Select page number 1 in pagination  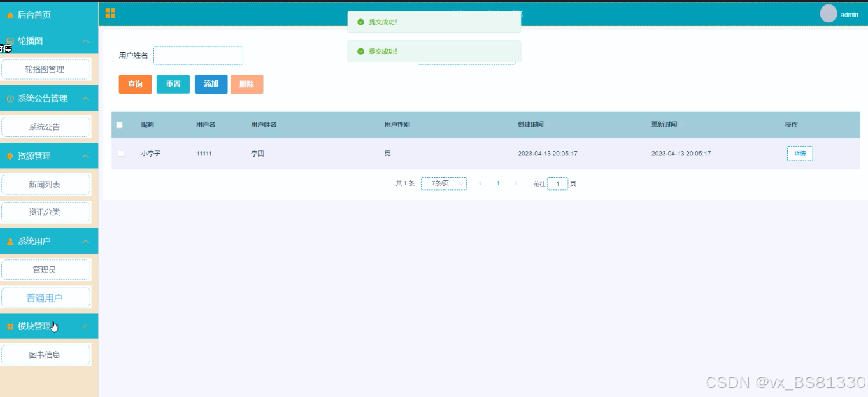click(x=498, y=184)
